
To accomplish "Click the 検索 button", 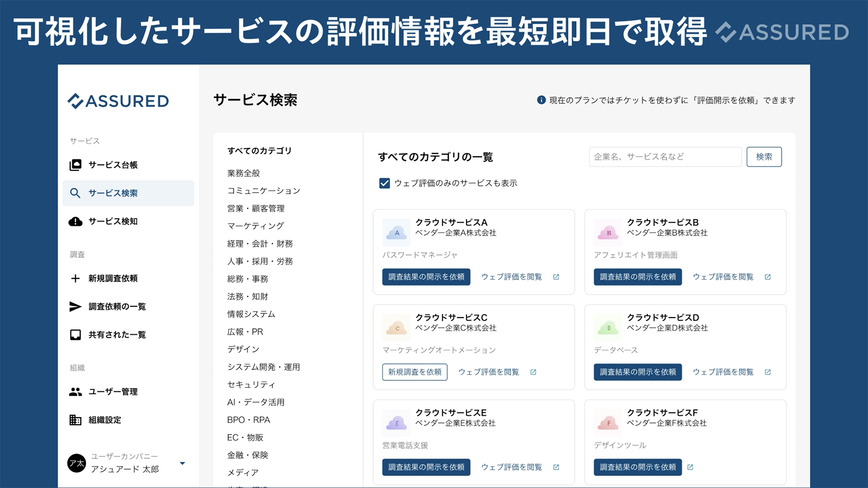I will point(764,157).
